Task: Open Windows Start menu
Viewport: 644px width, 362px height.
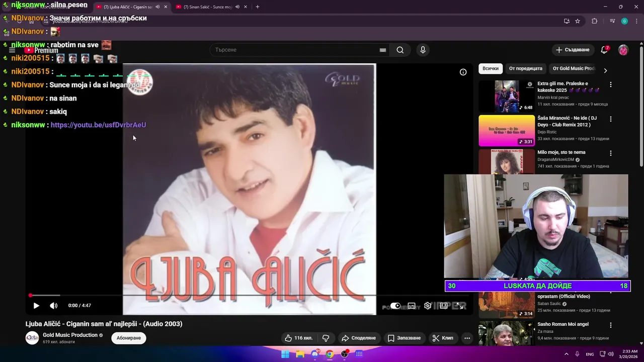Action: (285, 354)
